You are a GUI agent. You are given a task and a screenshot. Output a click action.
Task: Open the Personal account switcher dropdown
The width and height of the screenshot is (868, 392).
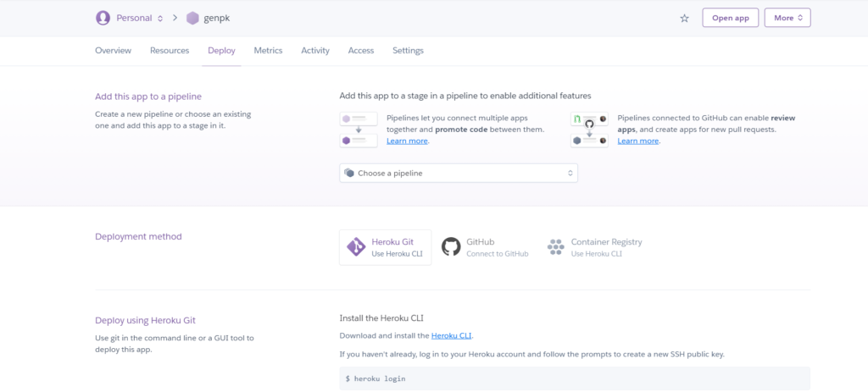140,18
